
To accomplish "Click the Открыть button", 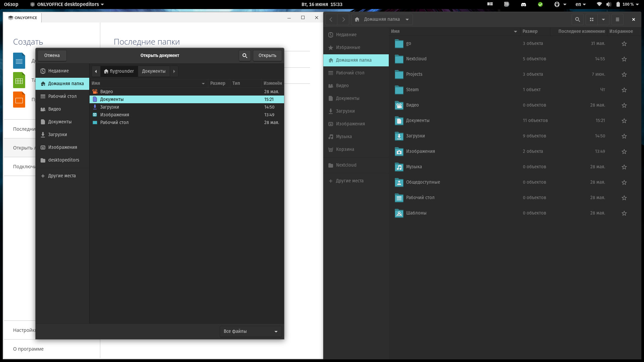I will click(267, 55).
